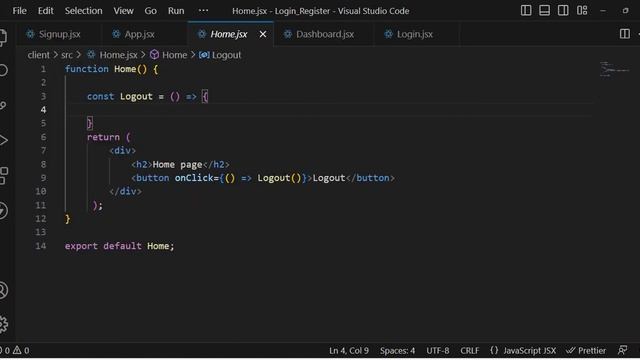The height and width of the screenshot is (360, 640).
Task: Click the src breadcrumb folder
Action: point(67,55)
